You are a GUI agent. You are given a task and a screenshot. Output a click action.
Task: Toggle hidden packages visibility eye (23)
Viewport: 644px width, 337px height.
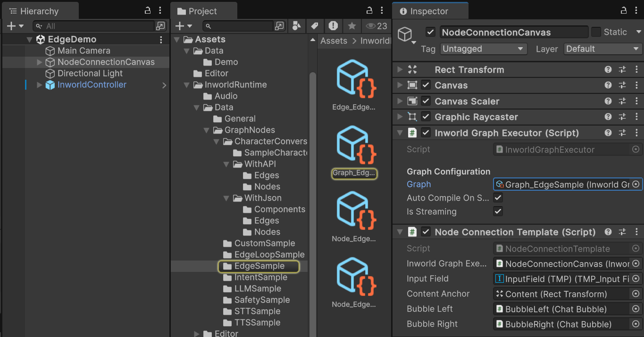coord(376,26)
